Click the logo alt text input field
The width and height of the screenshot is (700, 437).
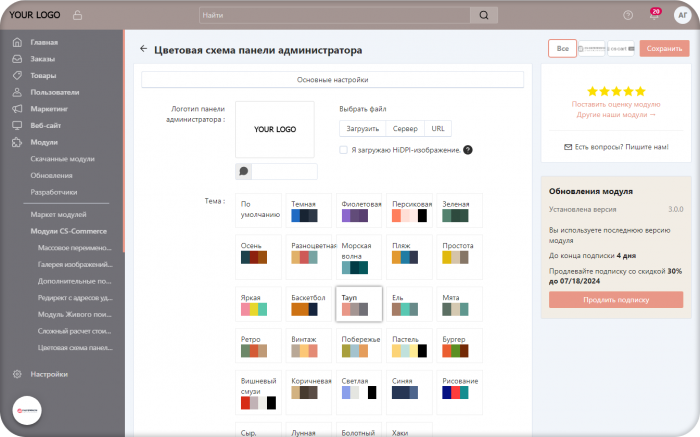284,171
